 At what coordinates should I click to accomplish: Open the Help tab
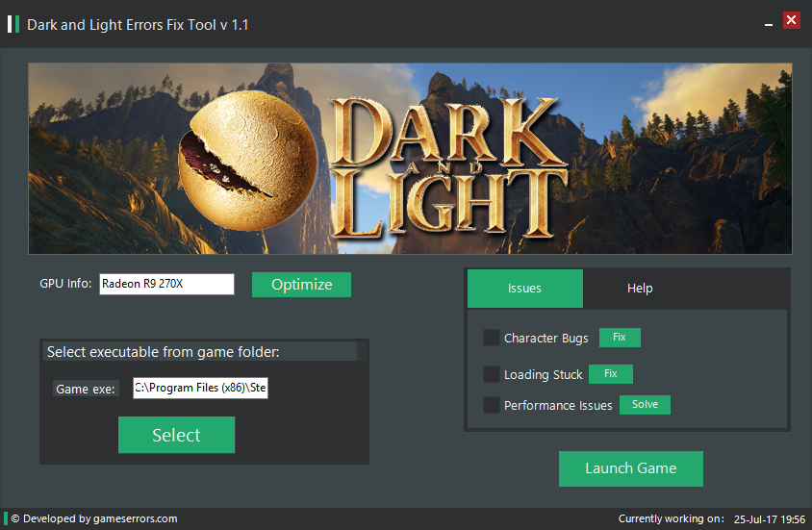click(640, 289)
